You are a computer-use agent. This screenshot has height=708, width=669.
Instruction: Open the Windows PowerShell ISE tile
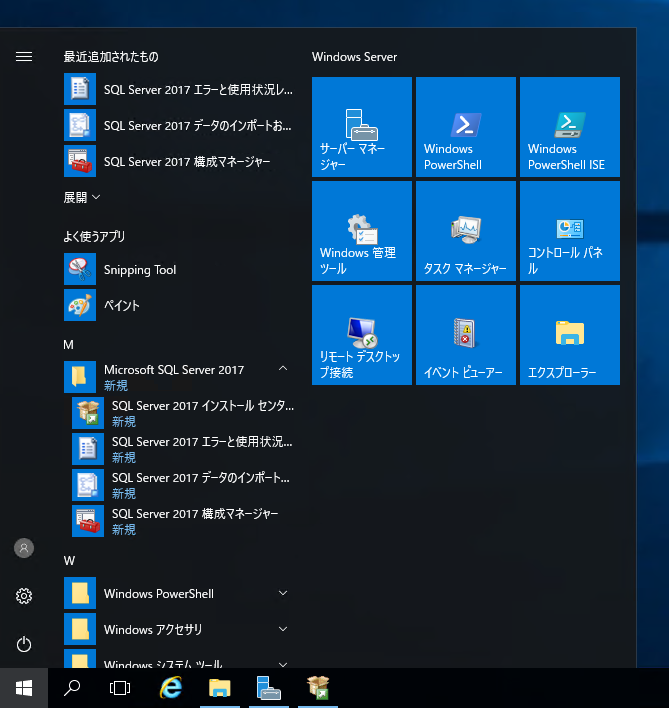[x=570, y=127]
